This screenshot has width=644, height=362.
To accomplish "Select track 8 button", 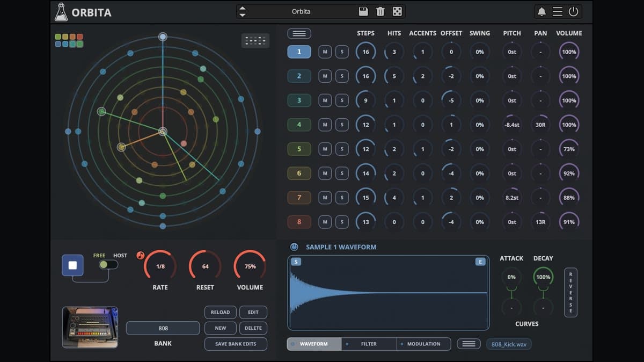I will [299, 222].
